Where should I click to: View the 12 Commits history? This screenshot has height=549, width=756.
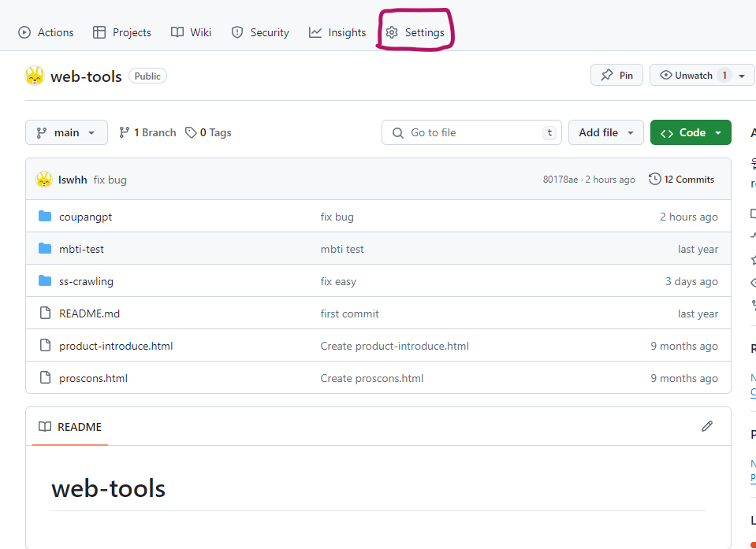681,180
